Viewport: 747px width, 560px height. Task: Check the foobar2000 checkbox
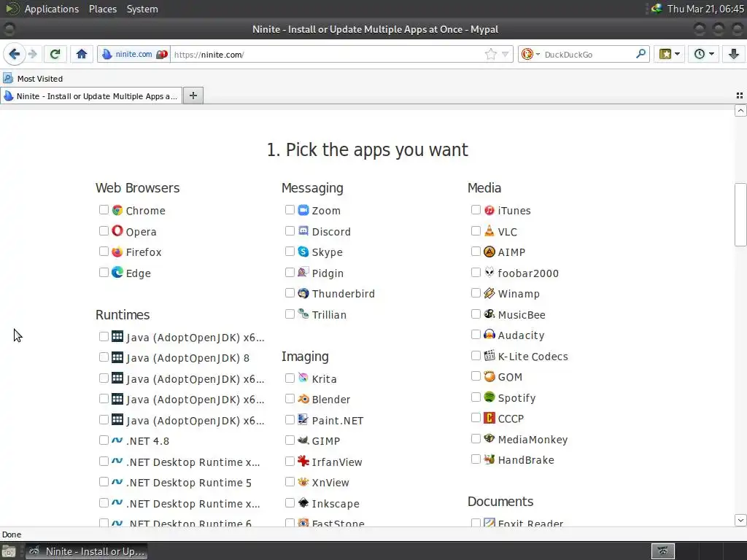[x=476, y=272]
